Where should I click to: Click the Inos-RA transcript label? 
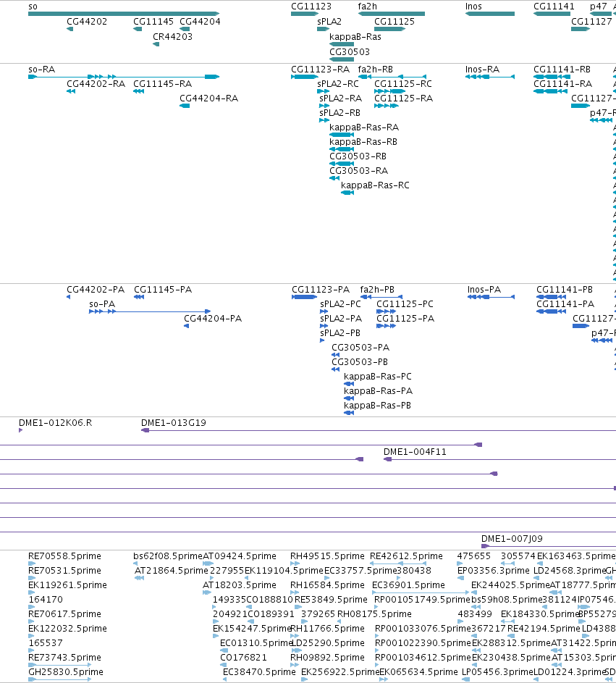click(482, 70)
